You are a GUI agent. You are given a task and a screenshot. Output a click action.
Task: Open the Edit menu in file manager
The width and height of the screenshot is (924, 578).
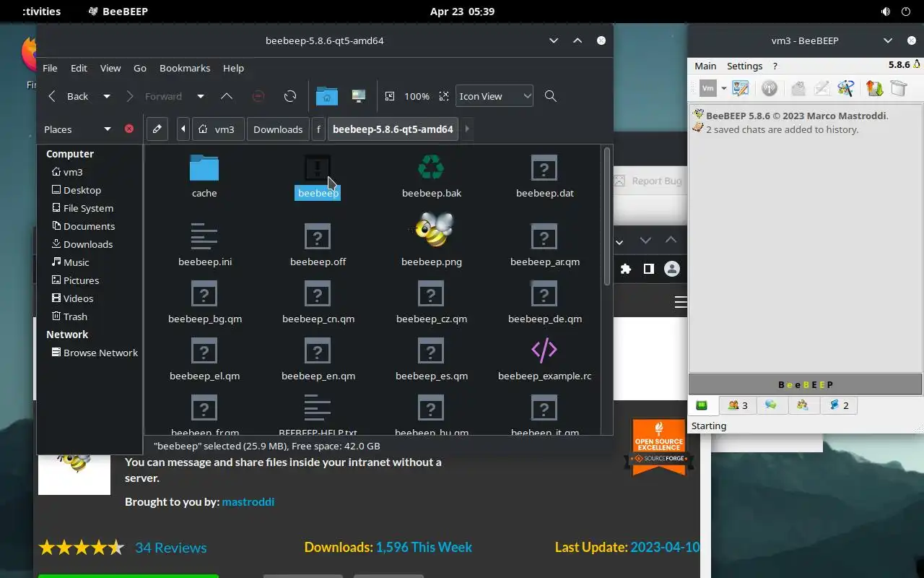coord(79,68)
